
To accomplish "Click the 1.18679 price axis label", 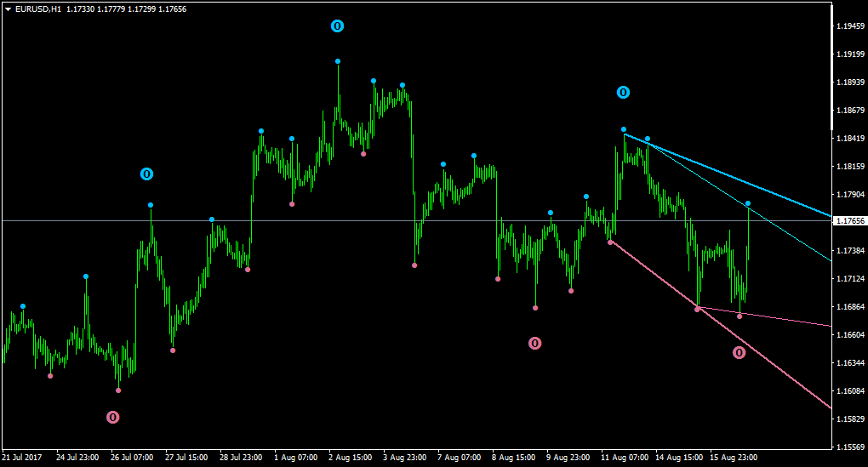I will (x=850, y=110).
